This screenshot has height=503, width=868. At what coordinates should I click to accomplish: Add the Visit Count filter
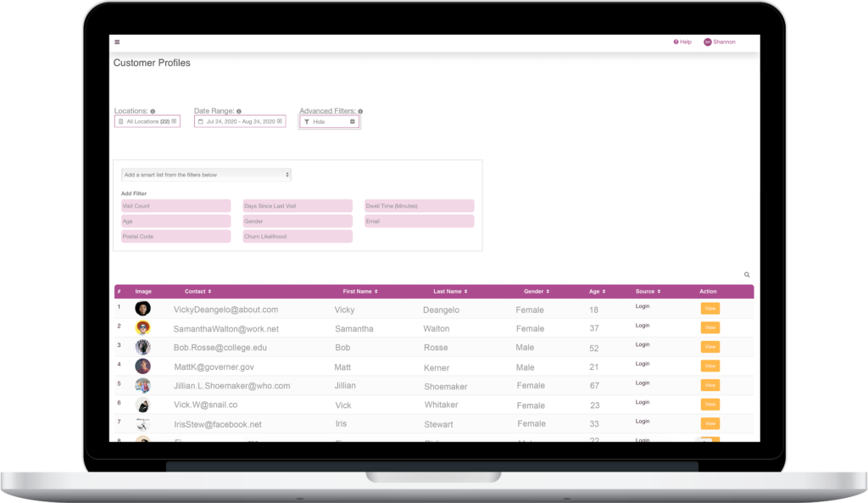pos(175,205)
